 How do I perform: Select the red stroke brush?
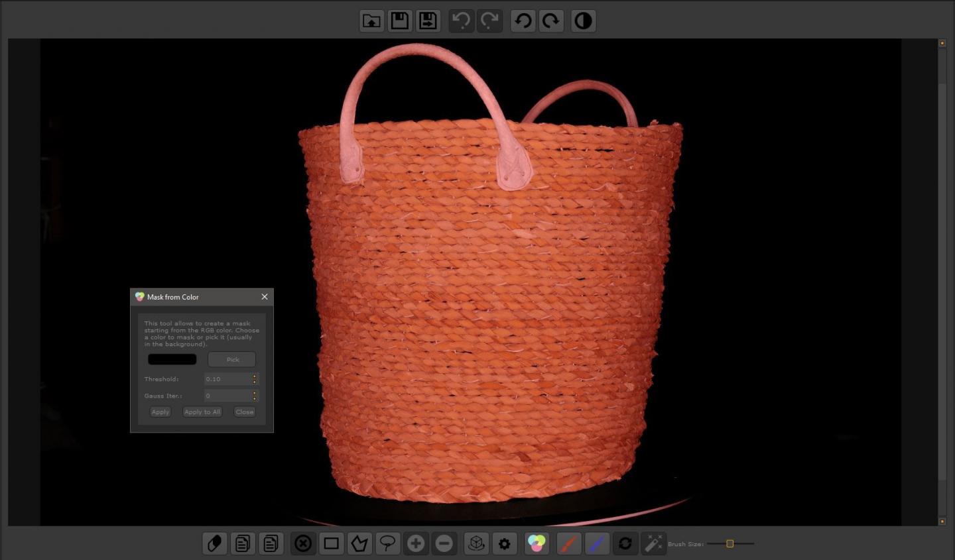[569, 543]
